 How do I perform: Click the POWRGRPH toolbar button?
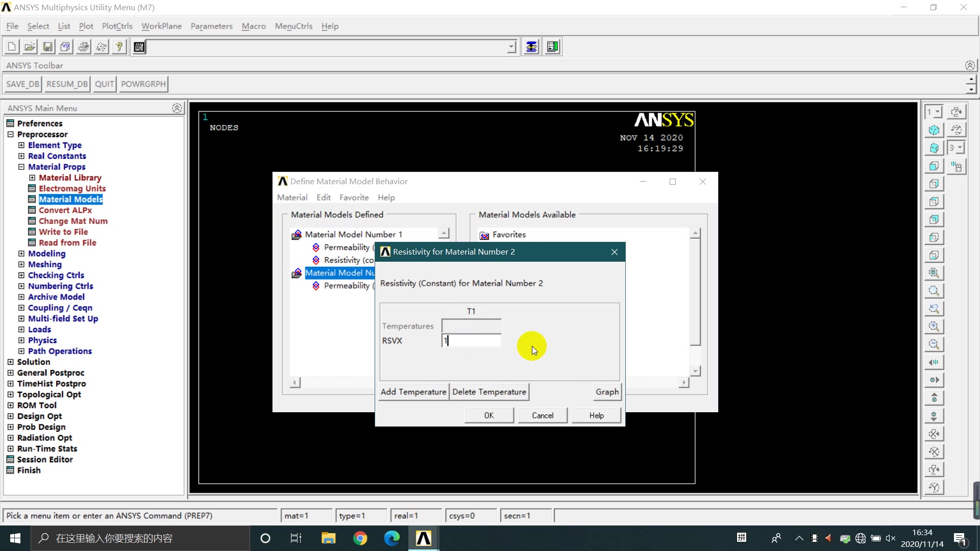click(x=143, y=84)
